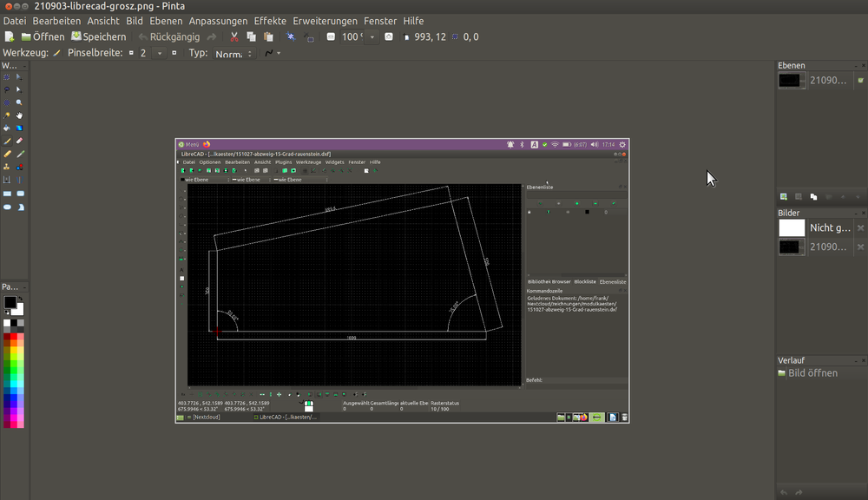
Task: Choose the Paint Bucket fill tool
Action: (7, 128)
